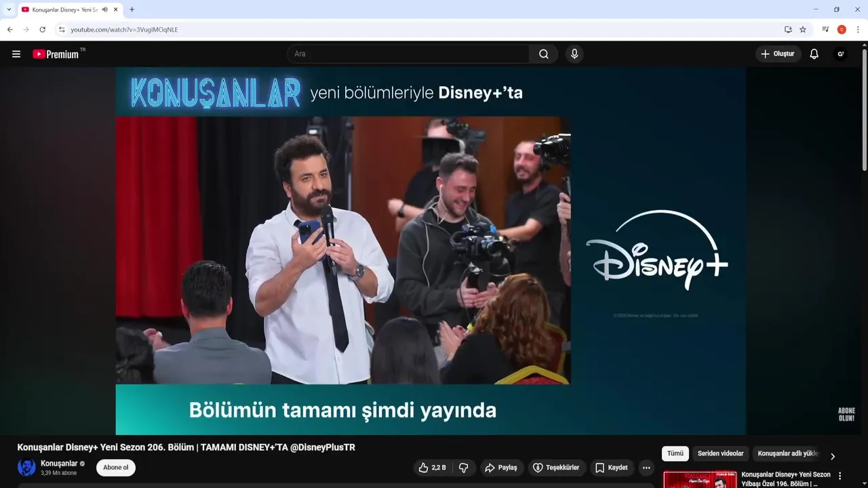
Task: Open Chrome three-dot menu
Action: click(858, 30)
